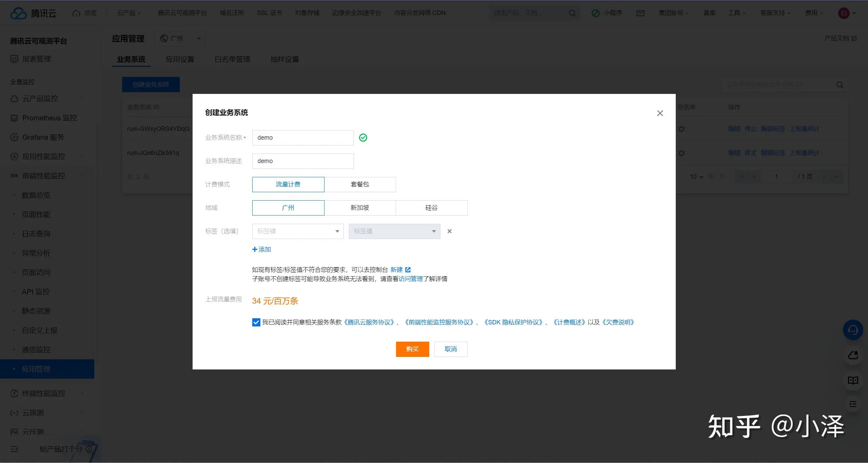Click the customer service headset floating icon
868x463 pixels.
coord(853,330)
